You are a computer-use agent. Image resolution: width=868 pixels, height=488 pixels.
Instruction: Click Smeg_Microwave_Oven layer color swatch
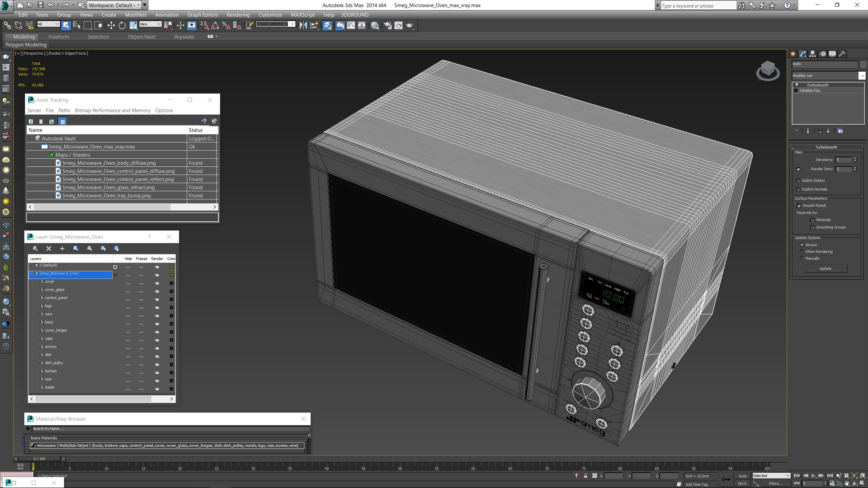[x=171, y=275]
